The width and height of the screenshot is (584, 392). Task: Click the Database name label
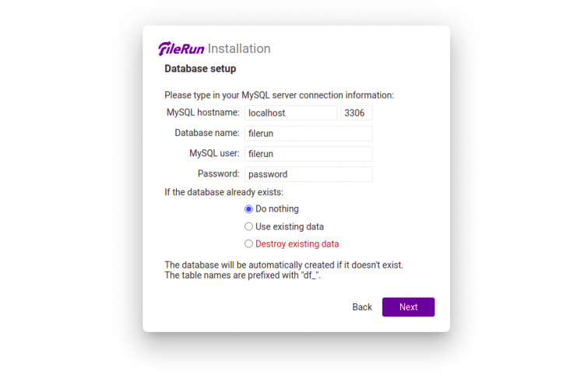(x=207, y=133)
